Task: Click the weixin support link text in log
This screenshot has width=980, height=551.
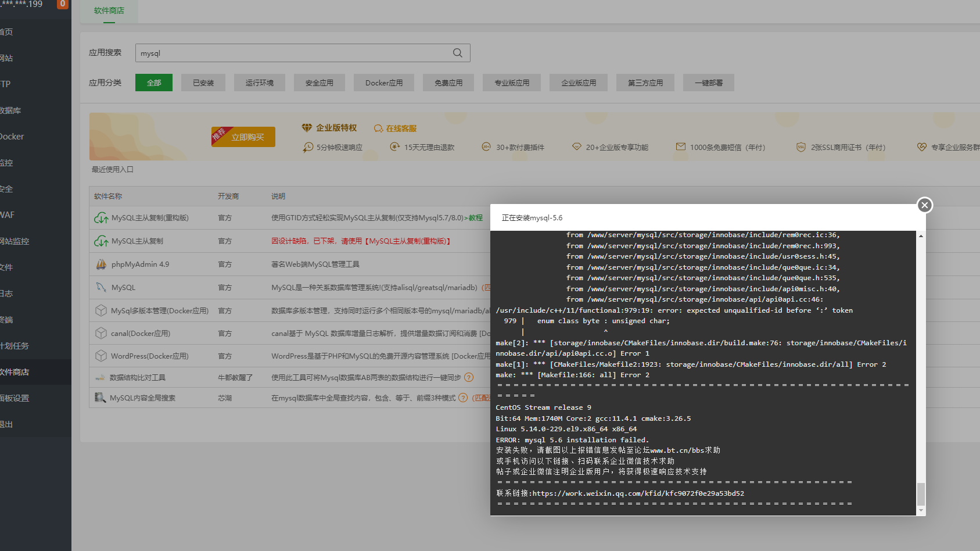Action: [x=638, y=493]
